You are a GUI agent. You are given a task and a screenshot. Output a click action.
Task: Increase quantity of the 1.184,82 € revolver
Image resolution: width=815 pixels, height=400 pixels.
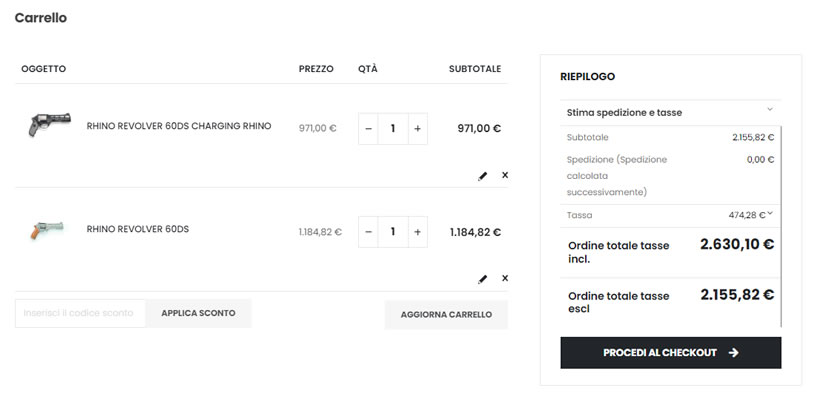click(x=417, y=232)
